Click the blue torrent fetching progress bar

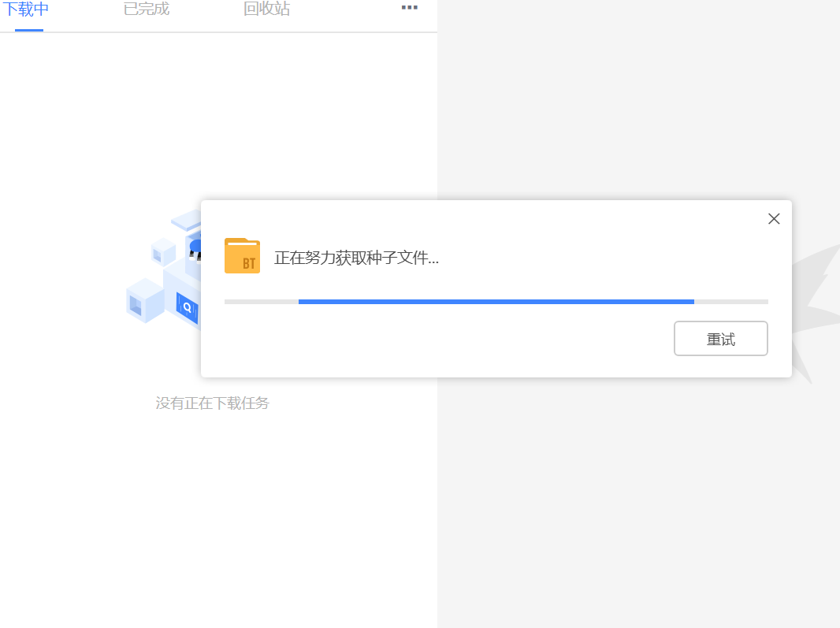click(x=496, y=301)
